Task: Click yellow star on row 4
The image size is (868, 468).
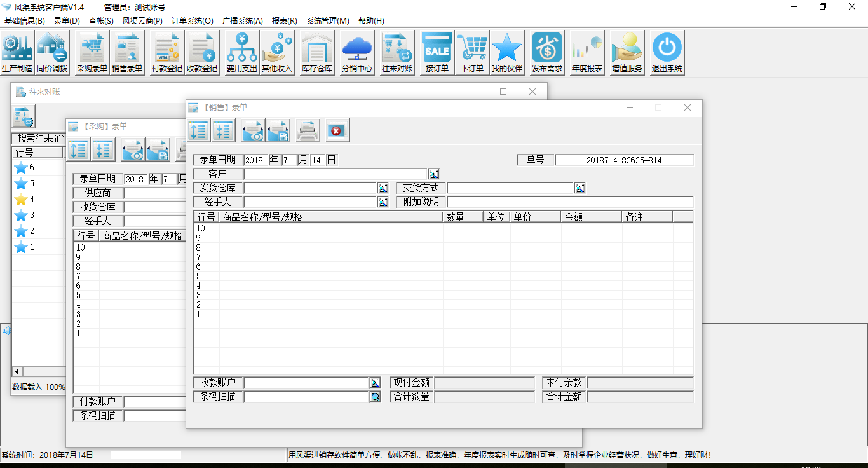Action: [21, 200]
